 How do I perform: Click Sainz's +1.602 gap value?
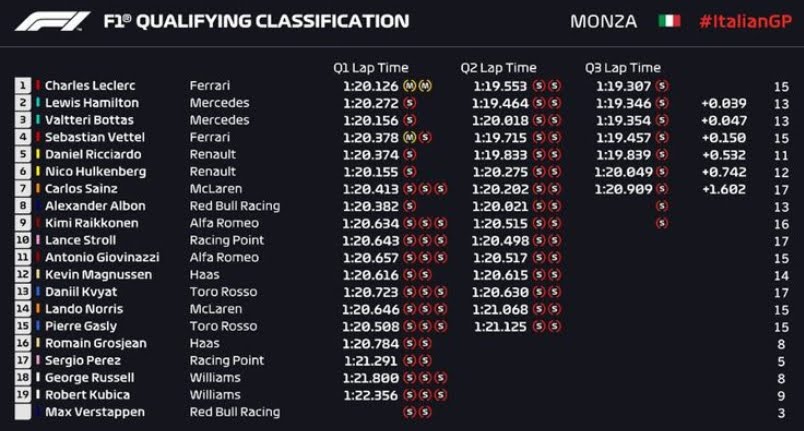[x=723, y=189]
